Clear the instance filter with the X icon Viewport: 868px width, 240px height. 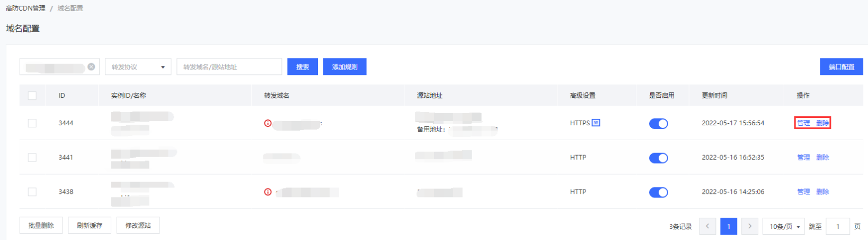coord(91,67)
